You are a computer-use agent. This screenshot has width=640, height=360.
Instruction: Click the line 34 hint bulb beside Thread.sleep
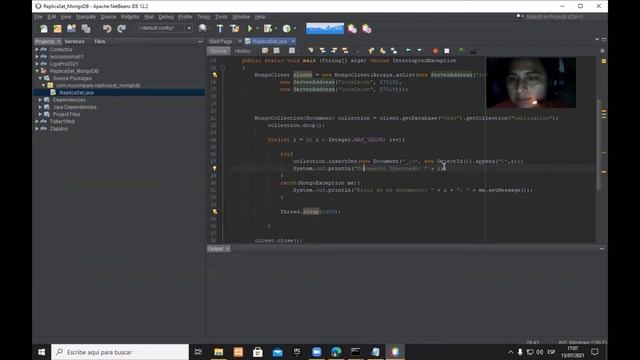215,212
